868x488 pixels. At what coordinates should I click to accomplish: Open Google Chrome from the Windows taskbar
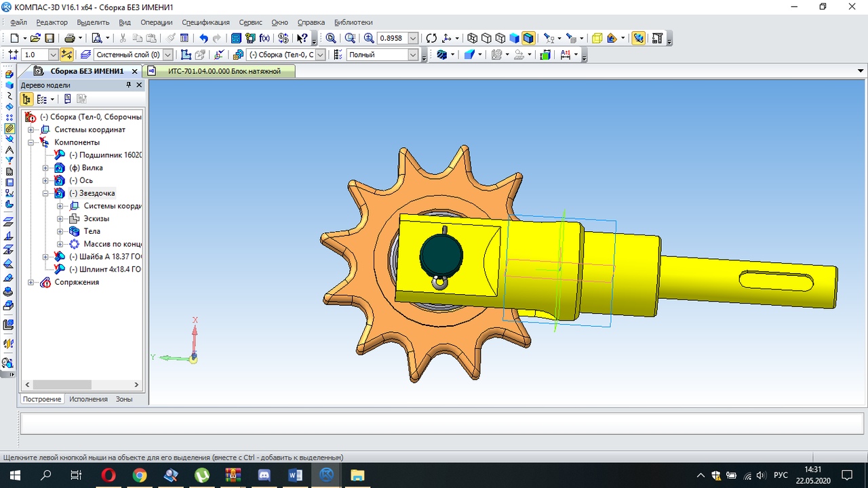coord(139,475)
